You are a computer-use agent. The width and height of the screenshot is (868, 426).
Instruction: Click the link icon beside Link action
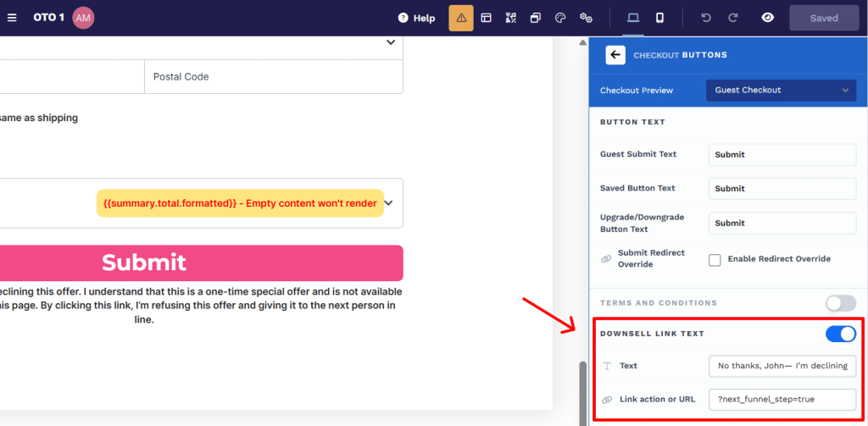607,400
